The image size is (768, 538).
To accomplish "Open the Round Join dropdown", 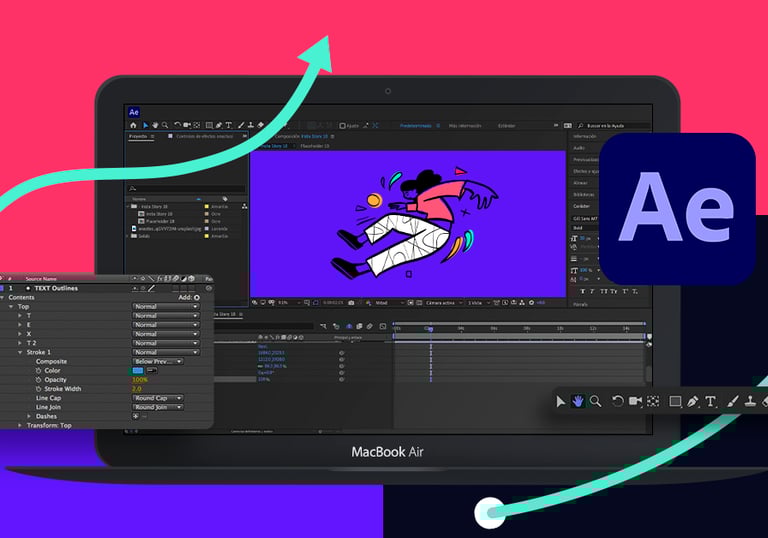I will [157, 407].
